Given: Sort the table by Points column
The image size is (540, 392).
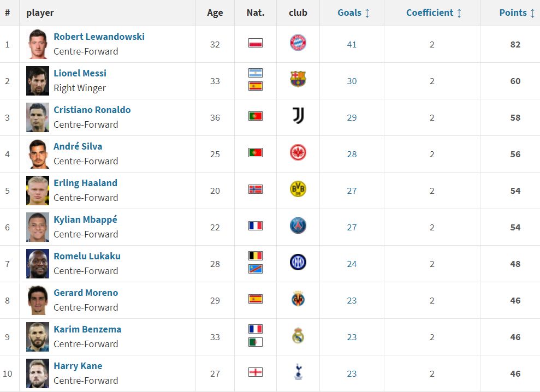Looking at the screenshot, I should pos(517,13).
